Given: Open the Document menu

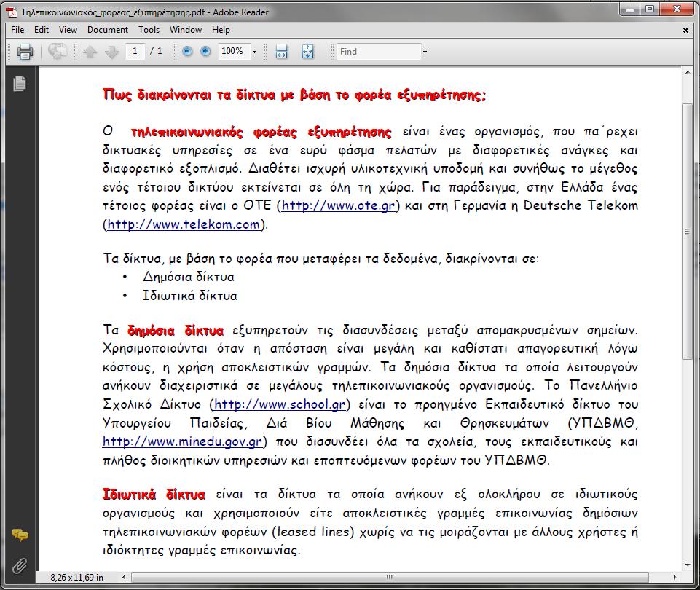Looking at the screenshot, I should tap(108, 30).
